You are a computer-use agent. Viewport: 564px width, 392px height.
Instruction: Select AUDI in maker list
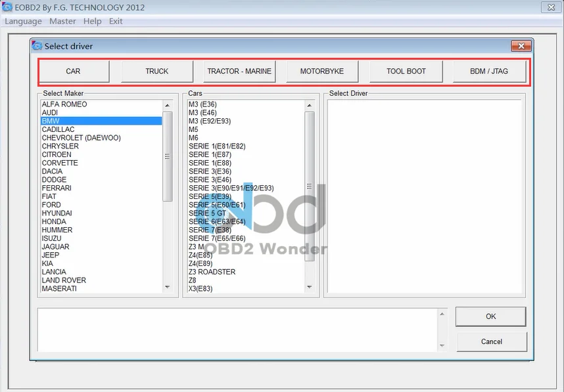(x=101, y=112)
